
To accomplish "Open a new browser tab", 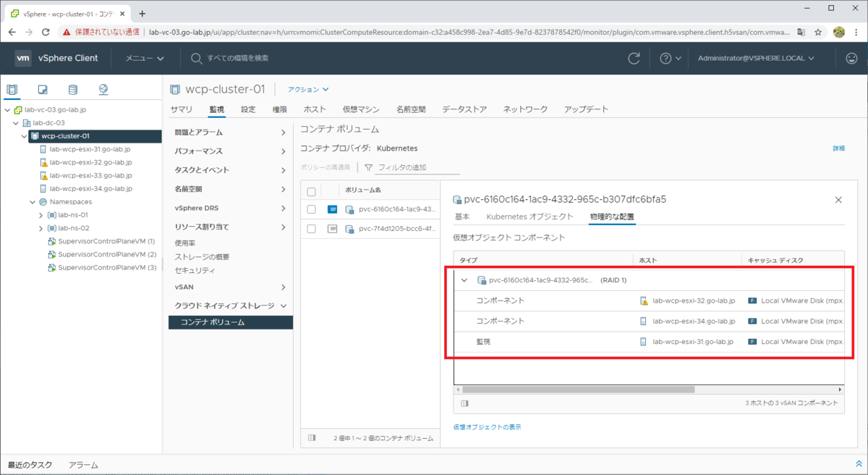I will pos(142,13).
